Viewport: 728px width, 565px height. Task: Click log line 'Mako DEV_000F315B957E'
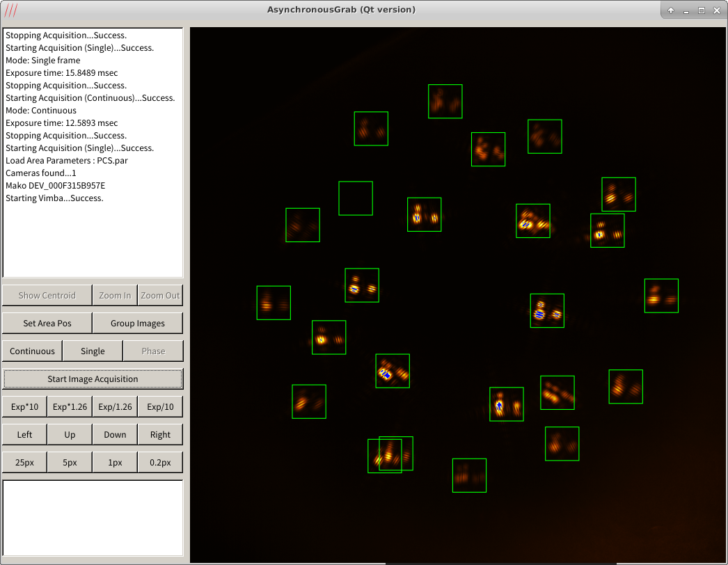pos(55,186)
